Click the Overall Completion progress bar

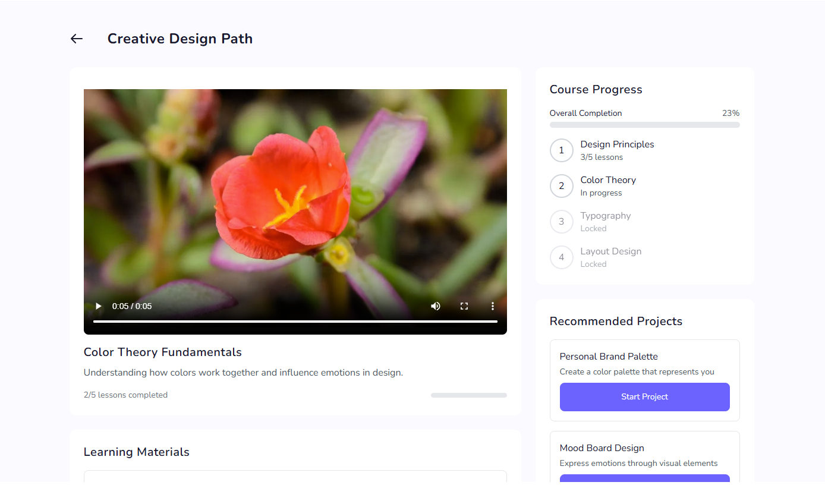pyautogui.click(x=644, y=125)
